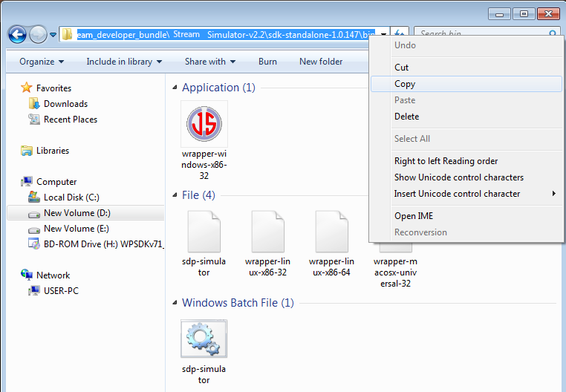566x392 pixels.
Task: Select Libraries in navigation pane
Action: click(x=53, y=151)
